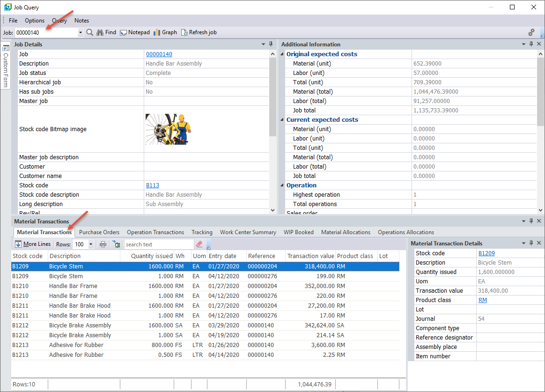Viewport: 545px width, 392px height.
Task: Open job link 00000140 in Job Details
Action: (x=159, y=54)
